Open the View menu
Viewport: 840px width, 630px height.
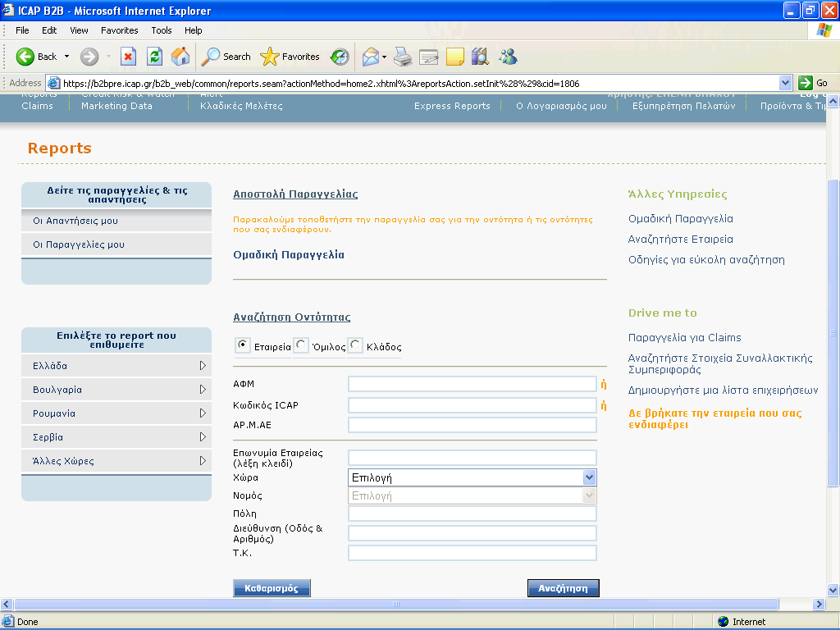[x=79, y=30]
